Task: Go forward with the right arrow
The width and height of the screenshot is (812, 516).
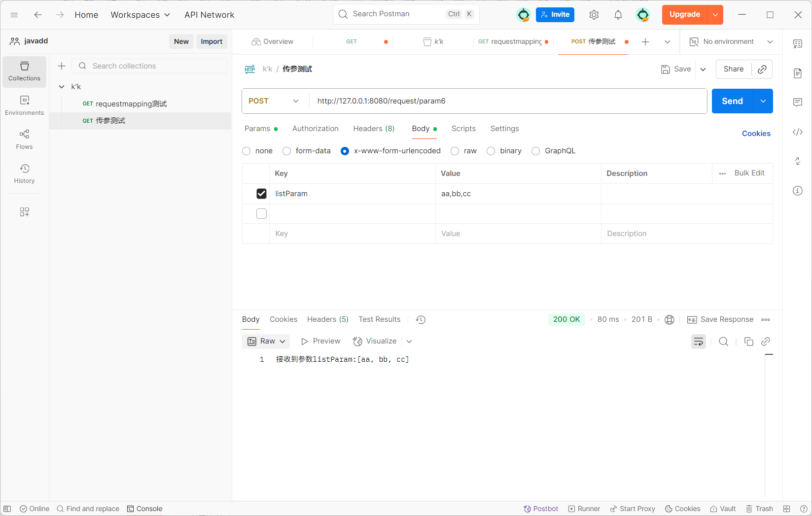Action: click(60, 15)
